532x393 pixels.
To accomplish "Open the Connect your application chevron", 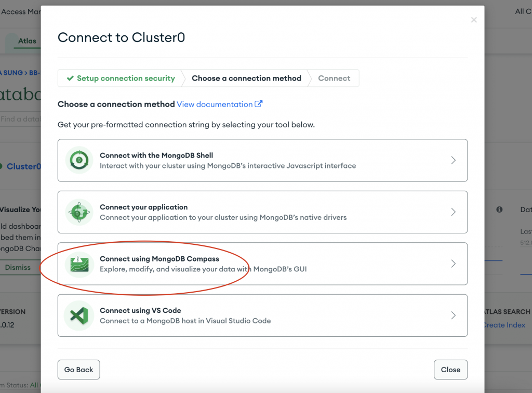I will pos(453,212).
